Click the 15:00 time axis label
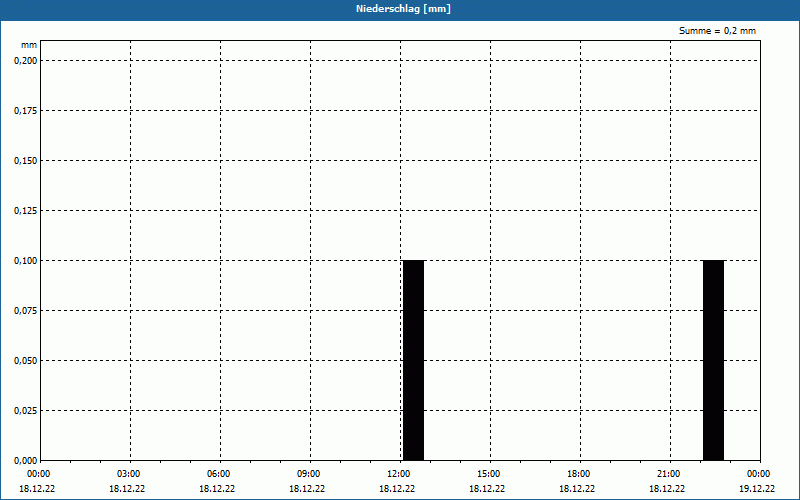 (x=489, y=474)
